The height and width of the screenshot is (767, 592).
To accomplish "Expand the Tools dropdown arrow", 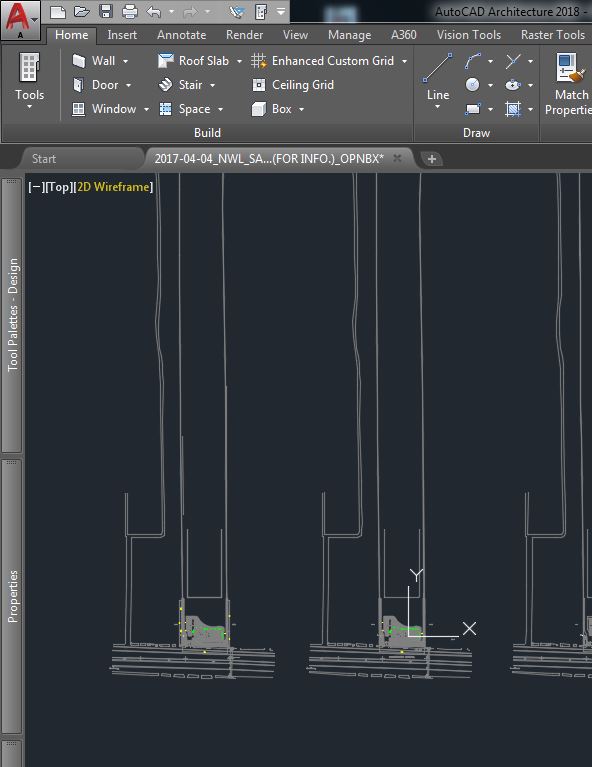I will click(29, 107).
